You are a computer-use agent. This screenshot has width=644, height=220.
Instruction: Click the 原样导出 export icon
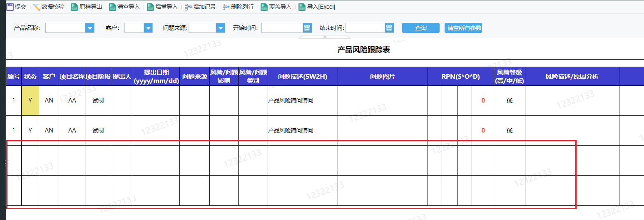click(74, 7)
